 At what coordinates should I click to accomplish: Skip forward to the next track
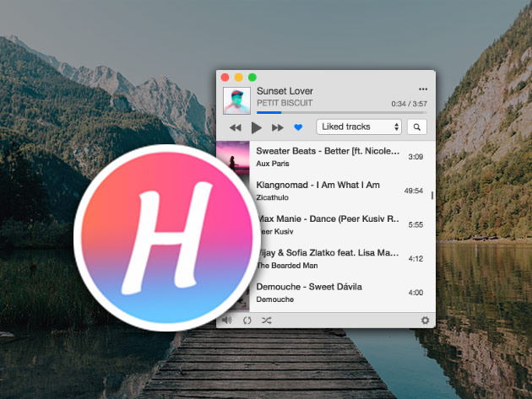[x=277, y=127]
